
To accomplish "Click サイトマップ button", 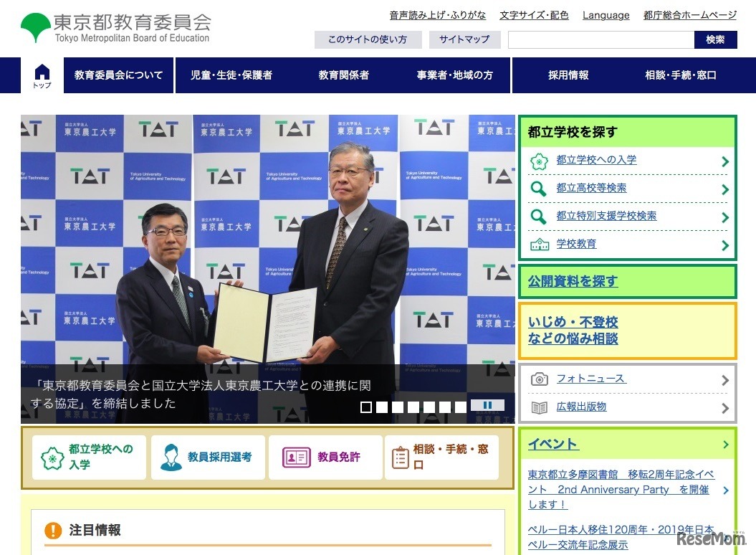I will click(465, 39).
